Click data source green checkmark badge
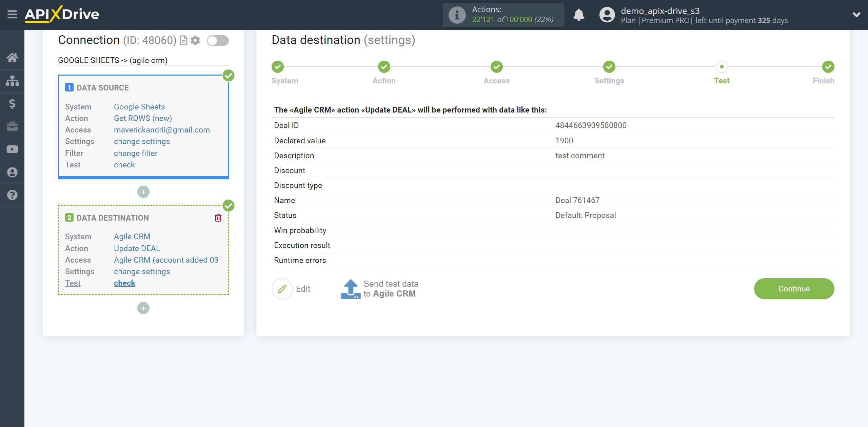868x427 pixels. pos(229,75)
